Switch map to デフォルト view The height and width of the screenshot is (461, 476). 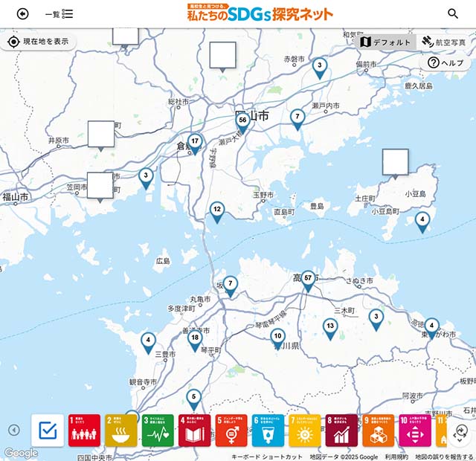[385, 42]
